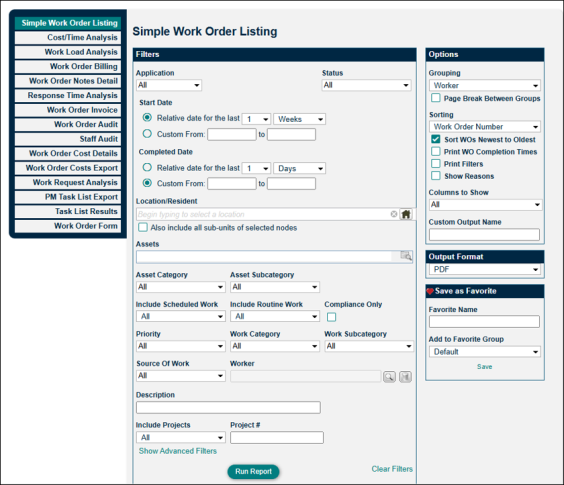This screenshot has width=564, height=485.
Task: Open the Worker search magnifier icon
Action: pyautogui.click(x=389, y=377)
